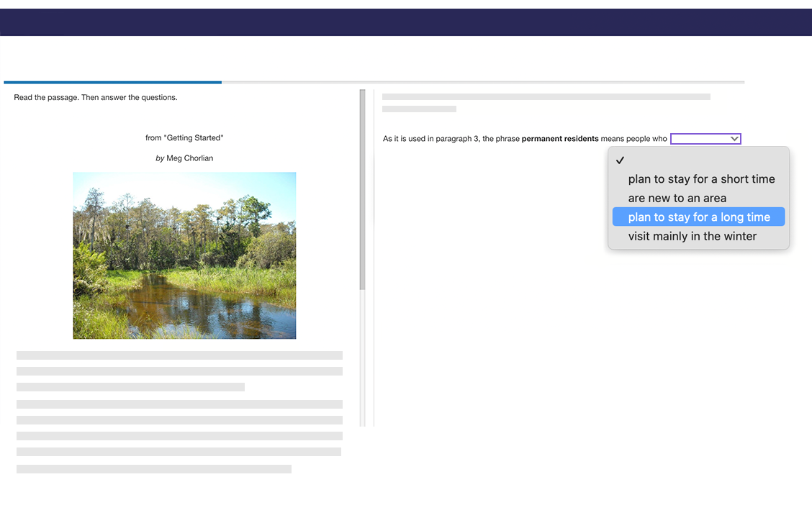
Task: Click the long placeholder line above the question
Action: [546, 96]
